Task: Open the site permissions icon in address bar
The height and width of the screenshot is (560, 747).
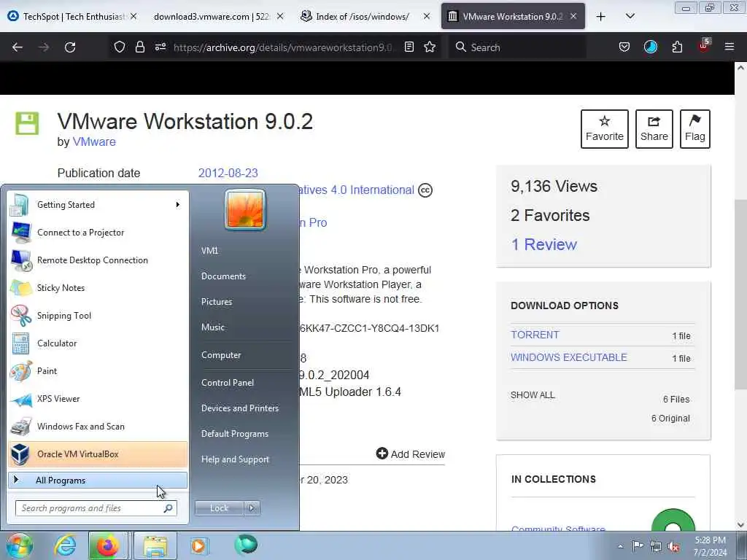Action: point(160,47)
